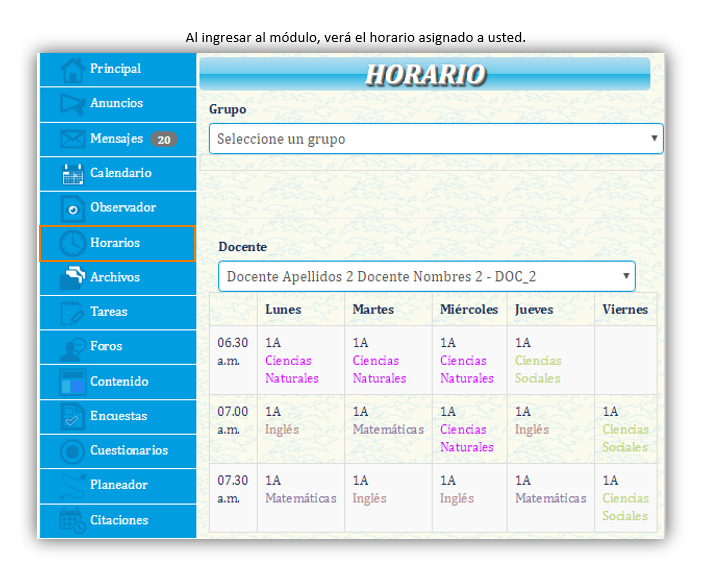Viewport: 707px width, 572px height.
Task: Click Martes 07.00 Matemáticas class
Action: point(388,430)
